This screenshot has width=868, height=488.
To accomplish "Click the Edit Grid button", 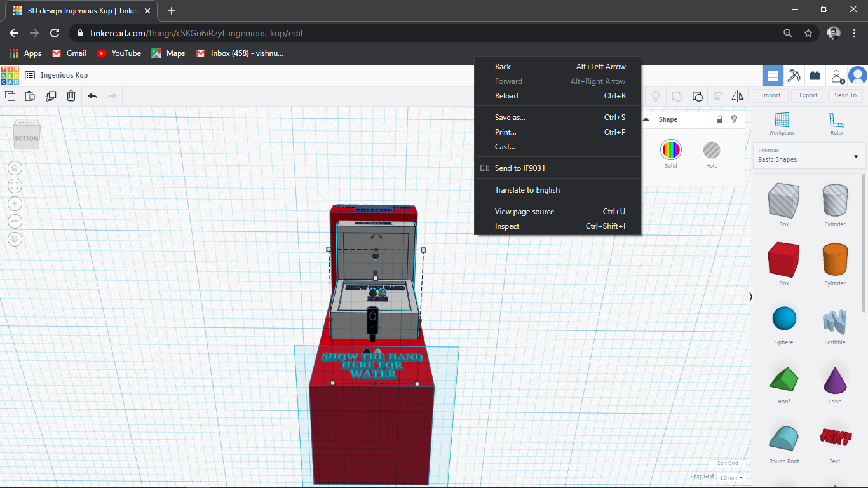I will click(728, 463).
